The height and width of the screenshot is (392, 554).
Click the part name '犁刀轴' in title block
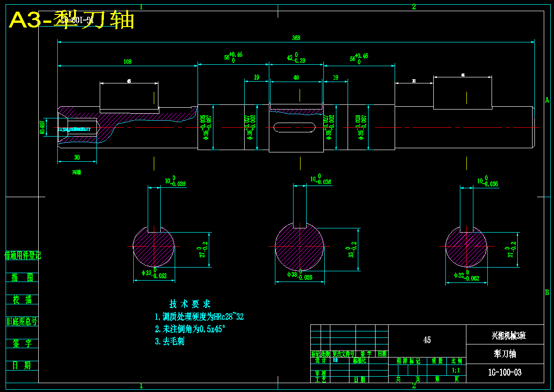coord(505,354)
